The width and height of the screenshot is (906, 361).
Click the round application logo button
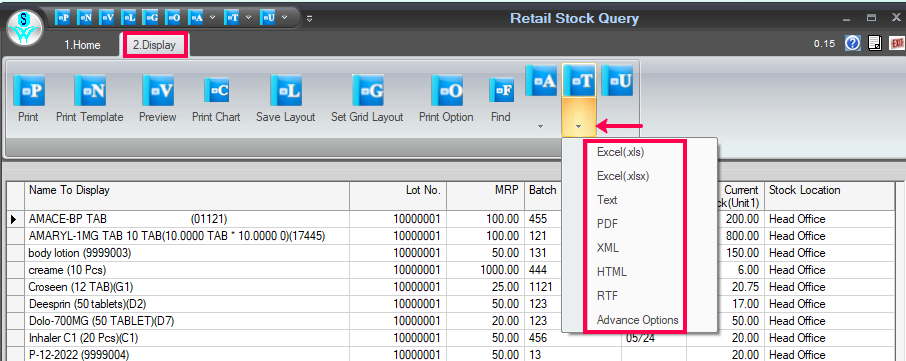click(x=25, y=27)
